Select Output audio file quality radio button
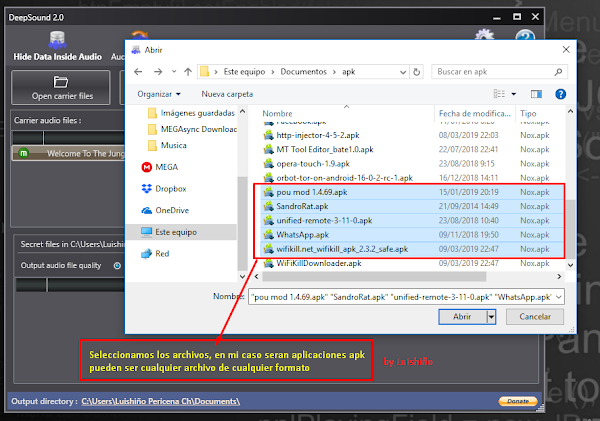Viewport: 600px width, 421px height. (x=117, y=266)
